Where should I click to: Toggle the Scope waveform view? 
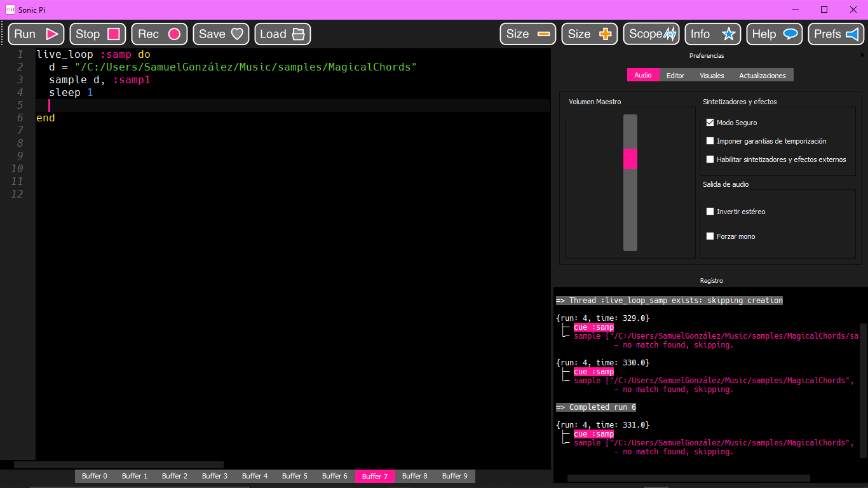[x=651, y=34]
